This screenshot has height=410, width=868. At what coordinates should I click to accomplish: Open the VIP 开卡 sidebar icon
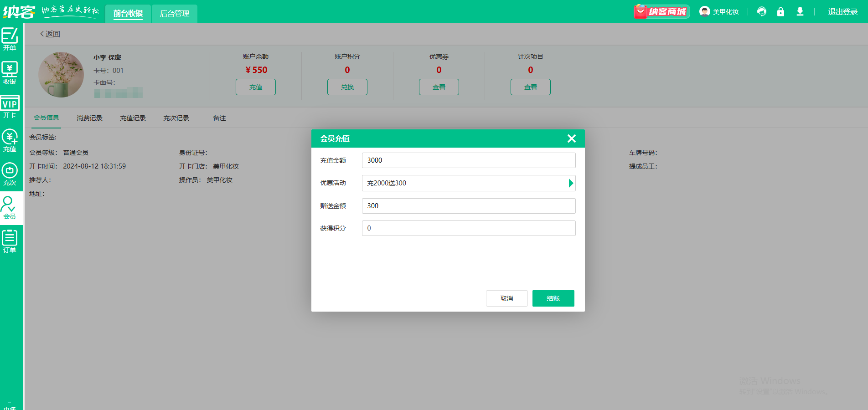[x=10, y=107]
